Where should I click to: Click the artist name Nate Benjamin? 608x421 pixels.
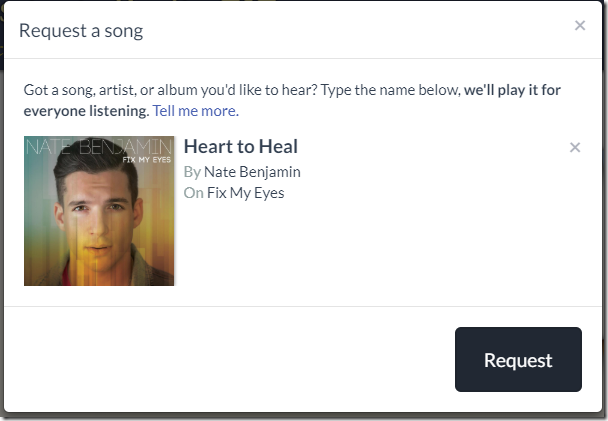[252, 171]
